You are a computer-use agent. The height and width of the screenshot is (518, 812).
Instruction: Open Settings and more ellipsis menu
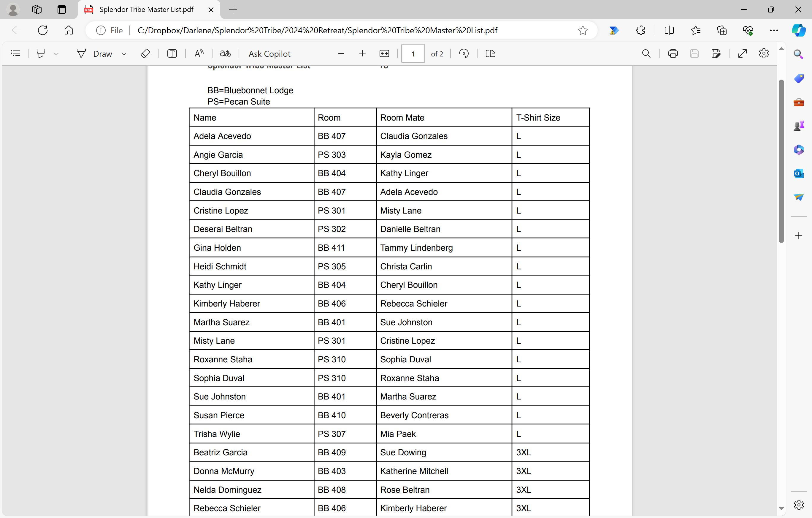[773, 30]
